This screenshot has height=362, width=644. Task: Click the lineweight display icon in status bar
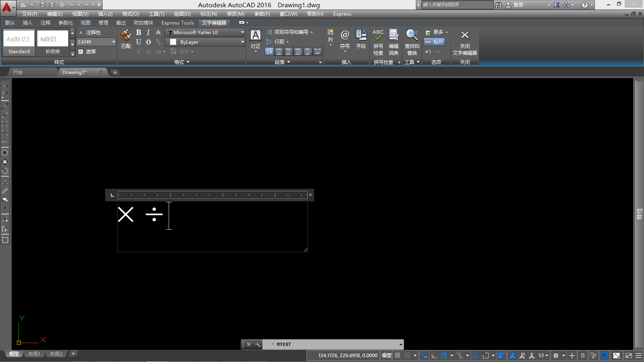click(502, 356)
